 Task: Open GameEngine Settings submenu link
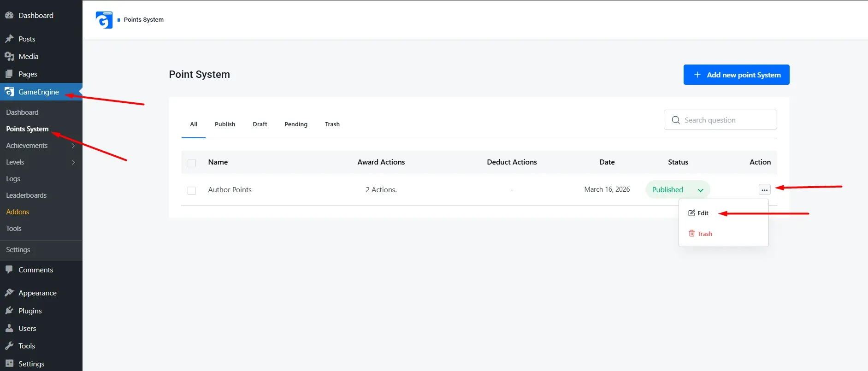point(18,250)
